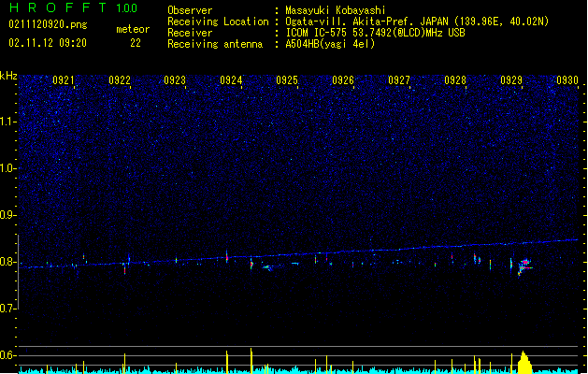Click the antenna A504HB(yagi 4el) text
This screenshot has width=588, height=374.
[330, 44]
